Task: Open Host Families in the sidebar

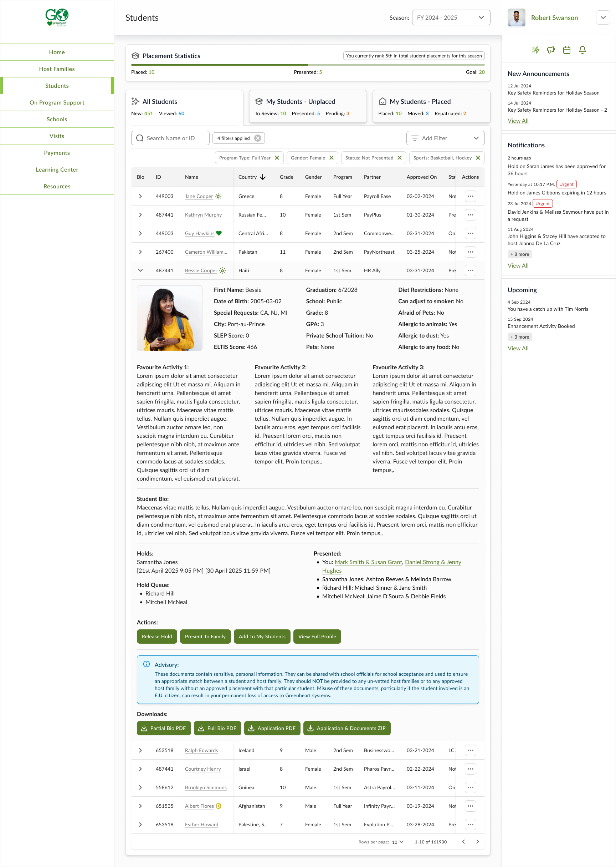Action: point(57,69)
